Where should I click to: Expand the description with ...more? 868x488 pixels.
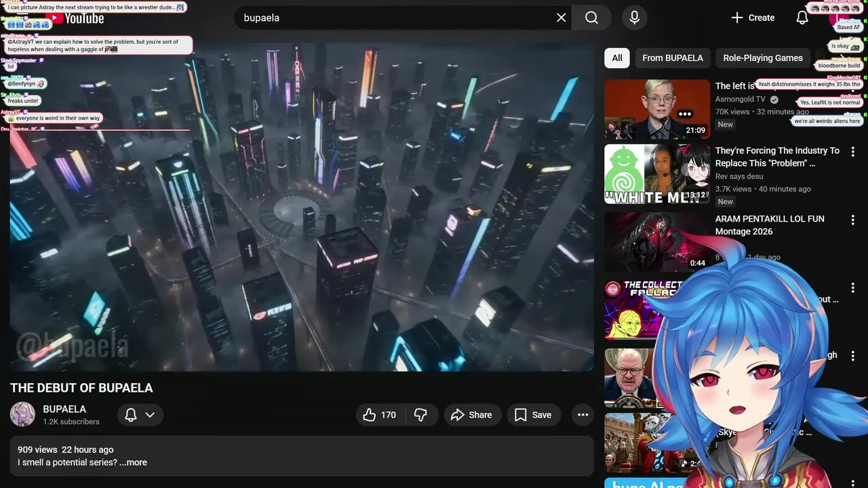point(133,462)
